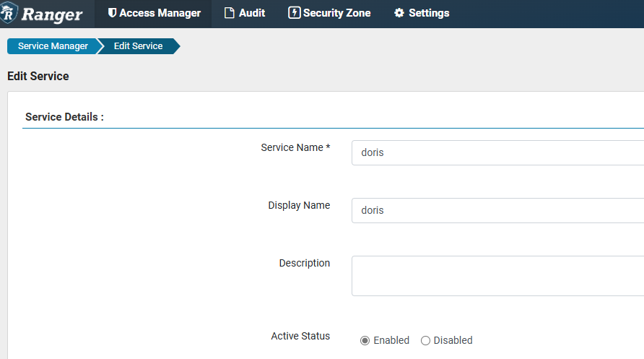Click the document icon beside Audit
The image size is (644, 359).
(230, 13)
